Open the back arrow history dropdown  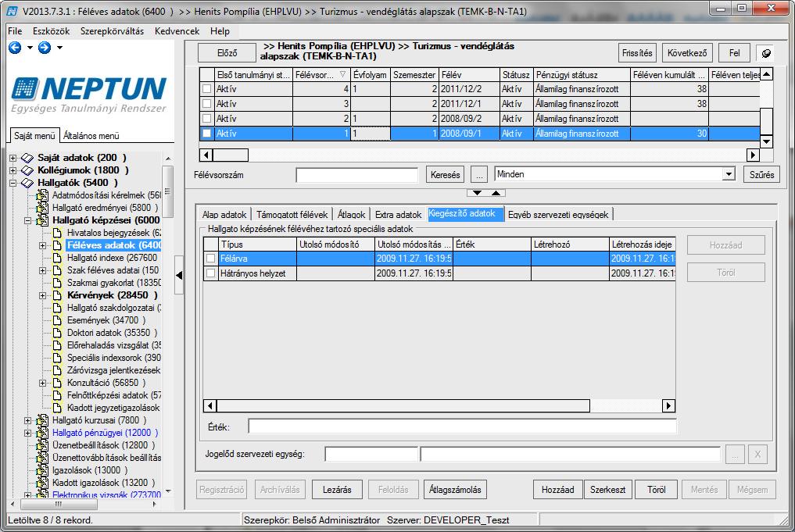30,48
